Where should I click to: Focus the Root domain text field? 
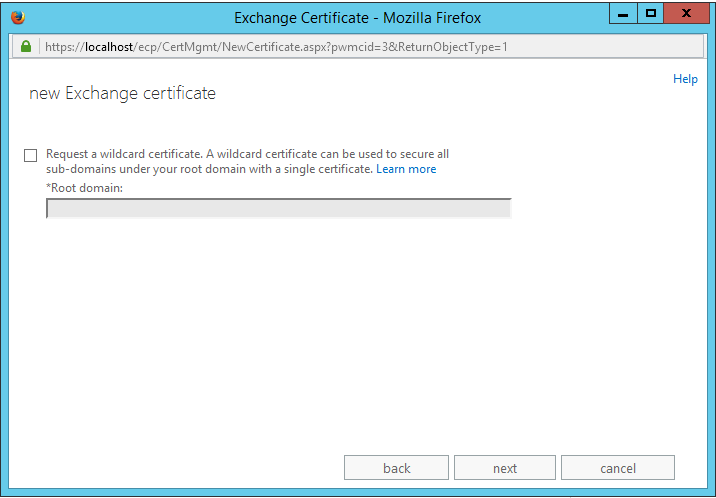tap(278, 208)
